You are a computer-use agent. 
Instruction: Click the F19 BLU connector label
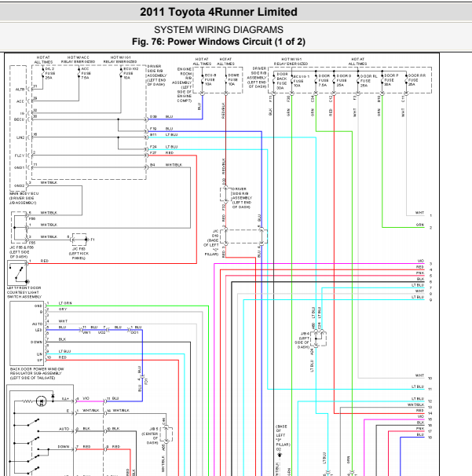click(x=161, y=129)
